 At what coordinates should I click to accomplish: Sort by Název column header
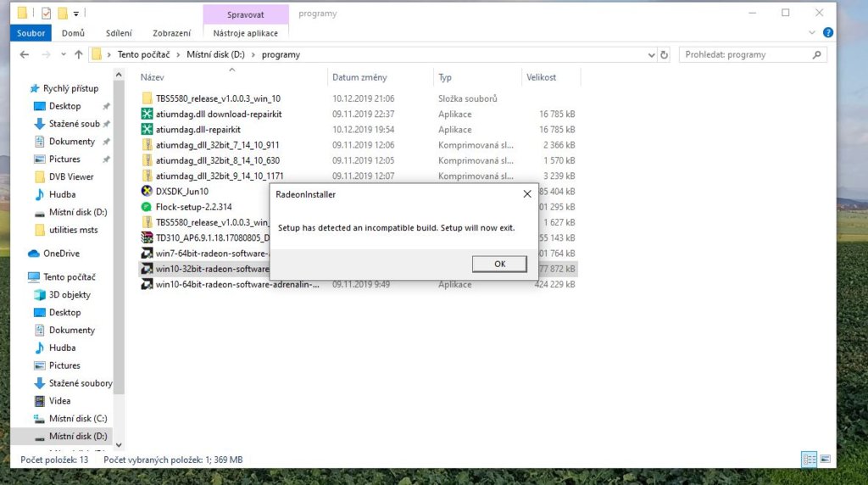pyautogui.click(x=152, y=77)
